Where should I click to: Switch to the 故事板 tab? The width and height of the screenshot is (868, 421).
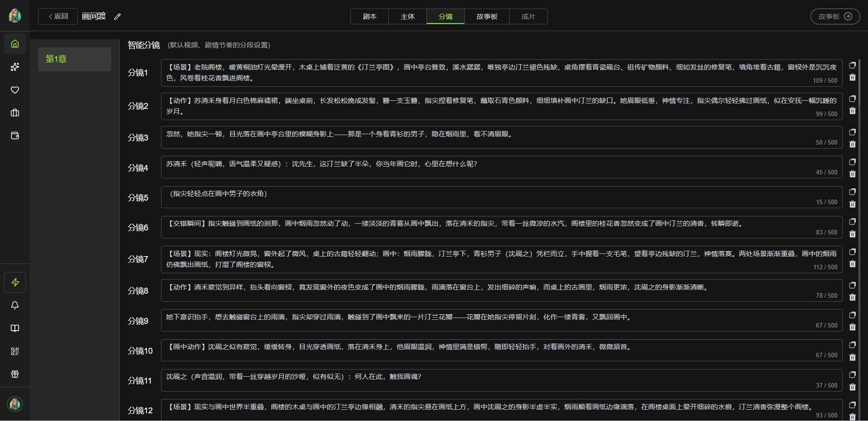click(486, 17)
